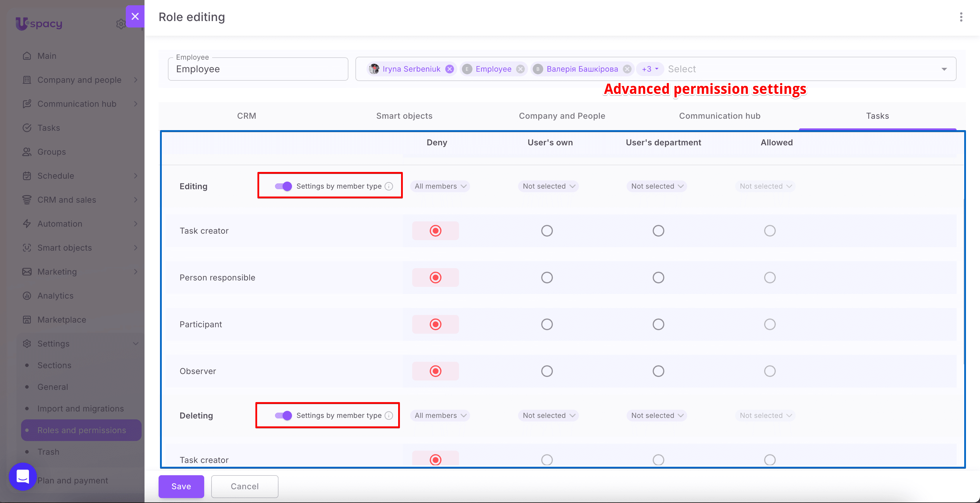Viewport: 980px width, 503px height.
Task: Open Editing User's own Not selected dropdown
Action: click(x=548, y=186)
